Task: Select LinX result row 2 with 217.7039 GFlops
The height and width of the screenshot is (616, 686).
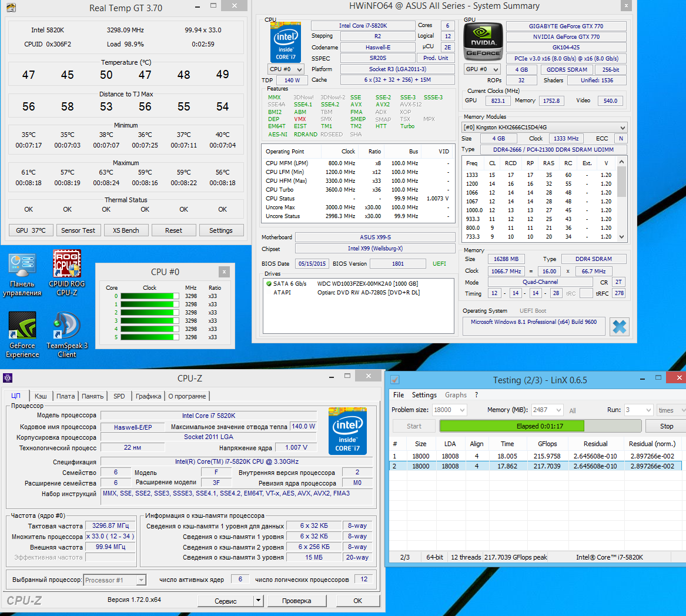Action: (536, 466)
